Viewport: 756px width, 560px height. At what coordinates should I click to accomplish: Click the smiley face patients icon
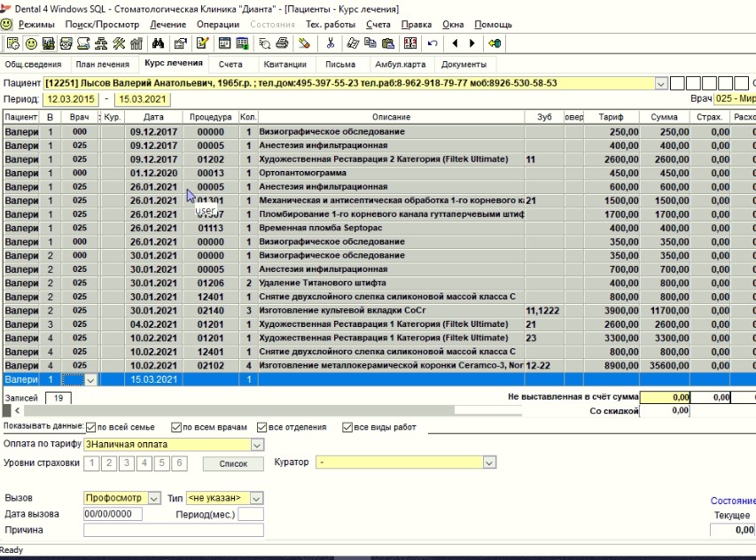[31, 43]
